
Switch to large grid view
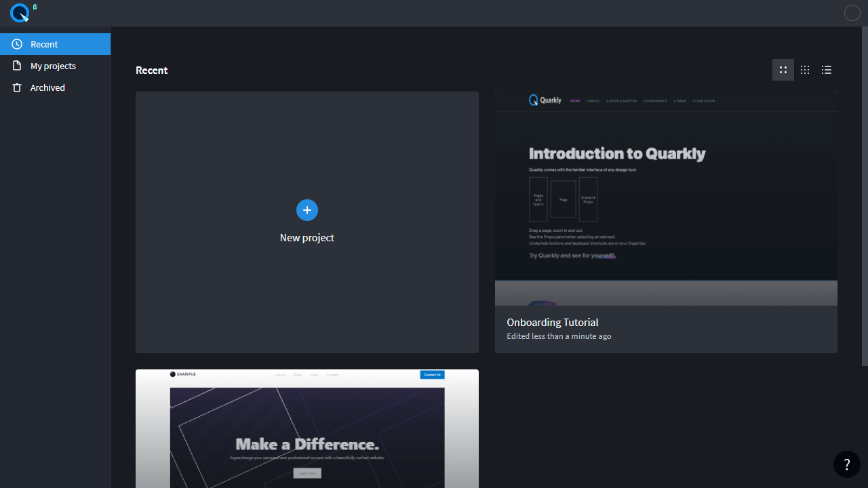click(x=783, y=70)
